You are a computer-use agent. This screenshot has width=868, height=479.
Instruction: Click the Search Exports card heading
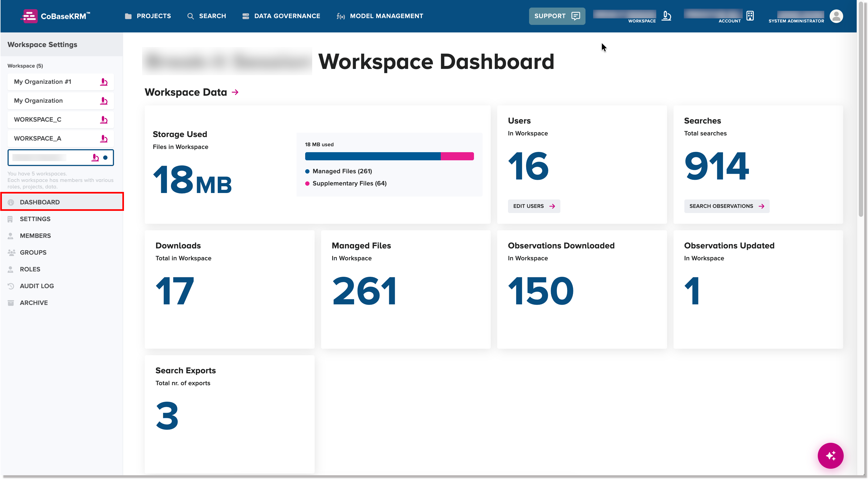(185, 370)
